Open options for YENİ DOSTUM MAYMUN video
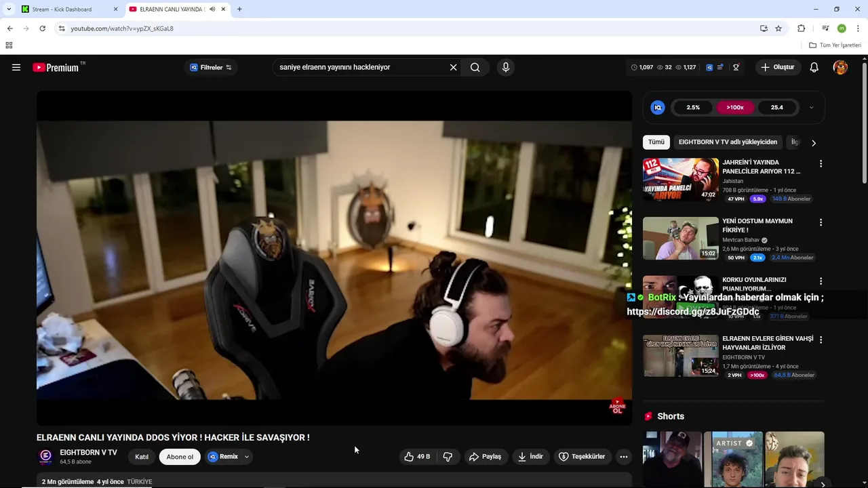Image resolution: width=868 pixels, height=488 pixels. click(821, 222)
